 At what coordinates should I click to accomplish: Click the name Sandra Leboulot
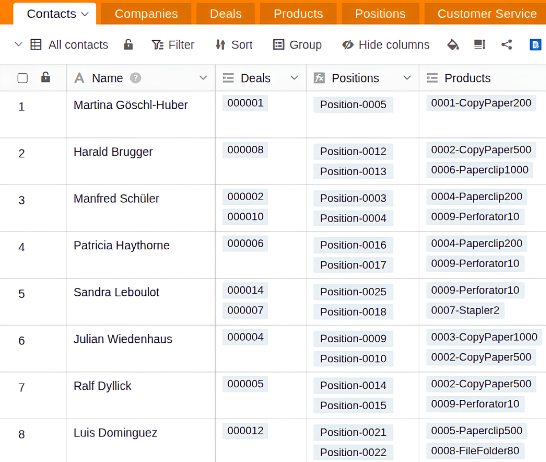point(116,292)
